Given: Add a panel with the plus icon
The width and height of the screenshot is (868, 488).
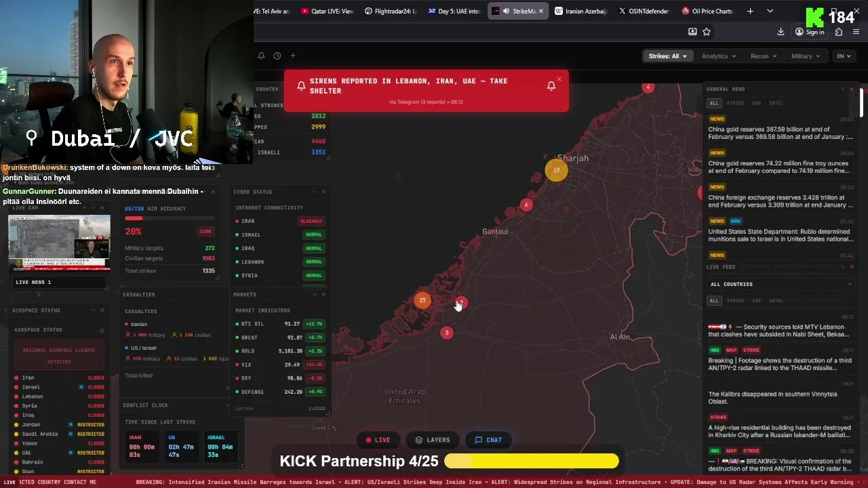Looking at the screenshot, I should click(x=293, y=56).
